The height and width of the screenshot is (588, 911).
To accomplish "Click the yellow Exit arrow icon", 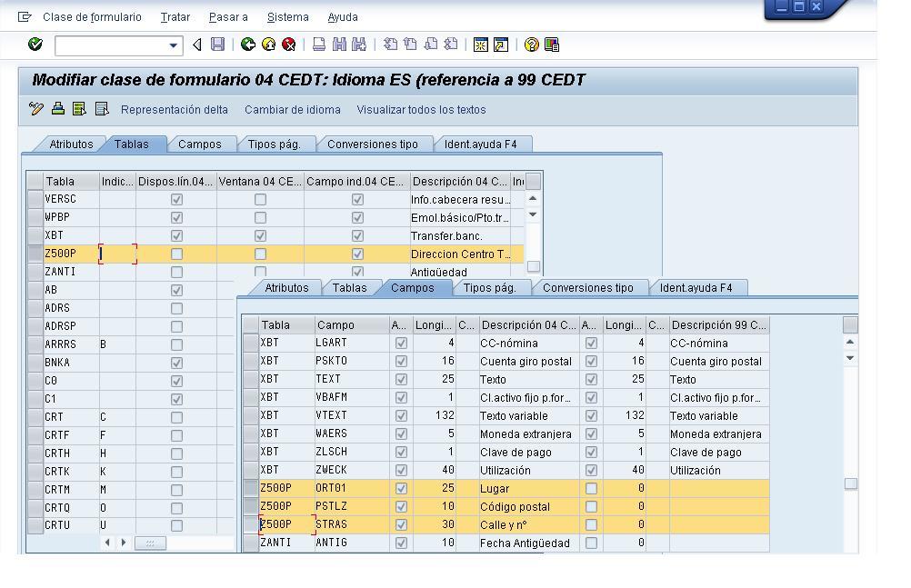I will pyautogui.click(x=268, y=45).
